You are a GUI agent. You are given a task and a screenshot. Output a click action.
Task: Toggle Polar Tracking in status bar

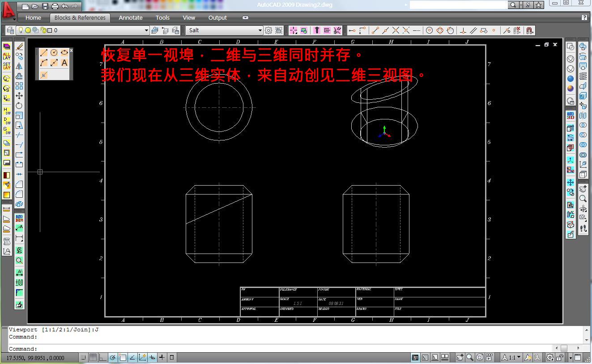(x=113, y=357)
